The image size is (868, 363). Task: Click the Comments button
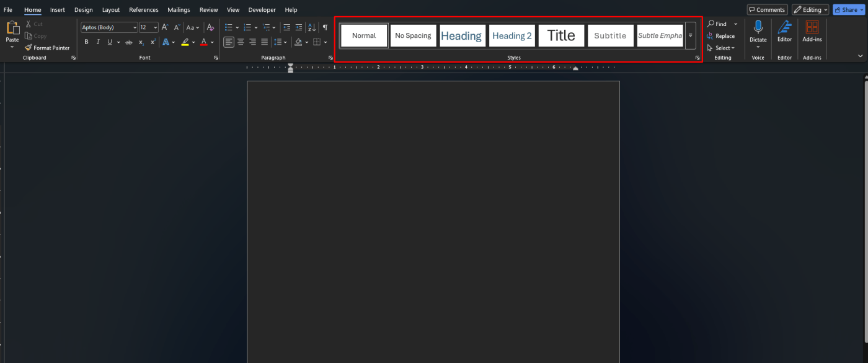tap(767, 9)
